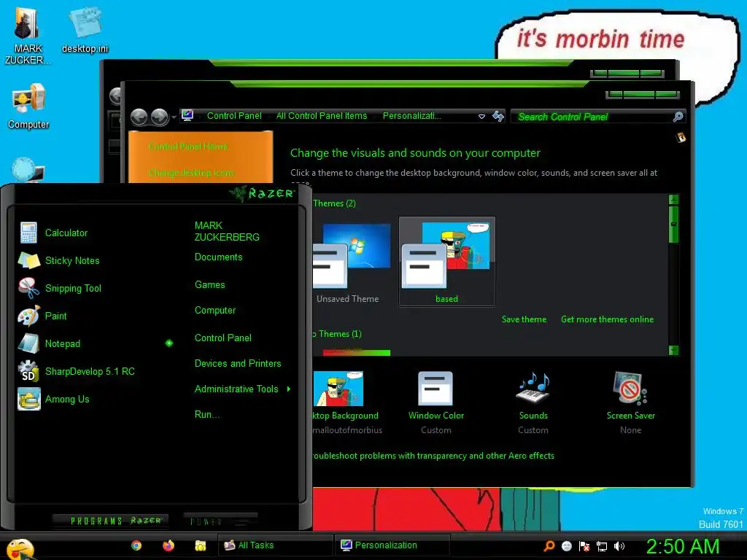The image size is (747, 560).
Task: Click the search magnifier in Control Panel
Action: (678, 117)
